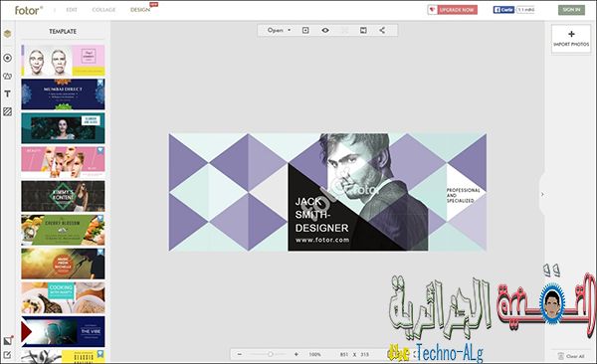The height and width of the screenshot is (364, 597).
Task: Click 'PROFESSIONAL AND SPECIALIZED' text on canvas
Action: [463, 195]
